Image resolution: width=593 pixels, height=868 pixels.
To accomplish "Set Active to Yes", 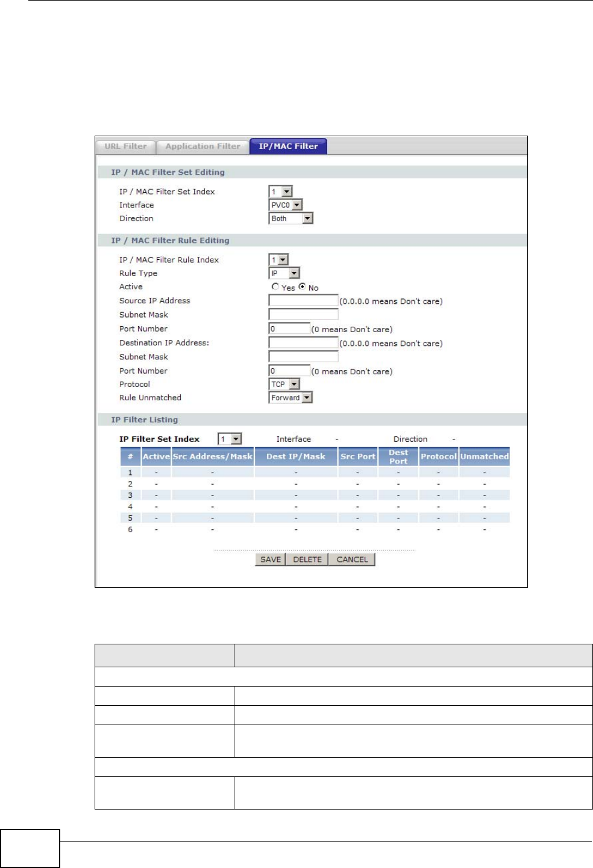I will click(275, 287).
